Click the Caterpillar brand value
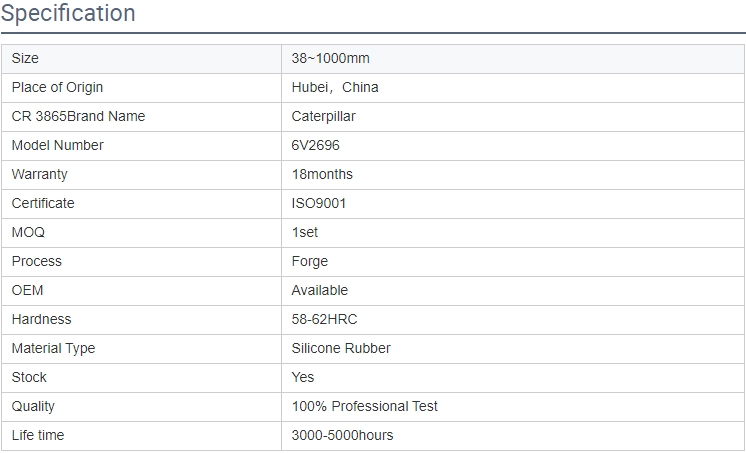 pyautogui.click(x=324, y=117)
